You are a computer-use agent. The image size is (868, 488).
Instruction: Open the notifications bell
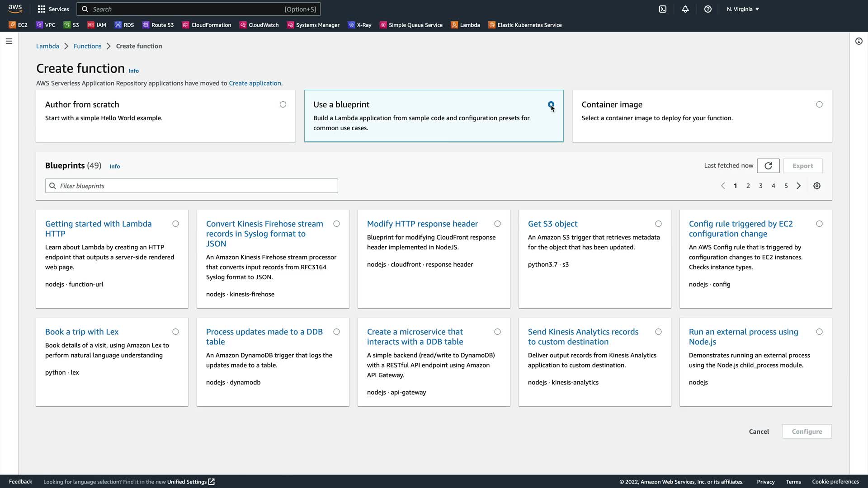pos(685,9)
